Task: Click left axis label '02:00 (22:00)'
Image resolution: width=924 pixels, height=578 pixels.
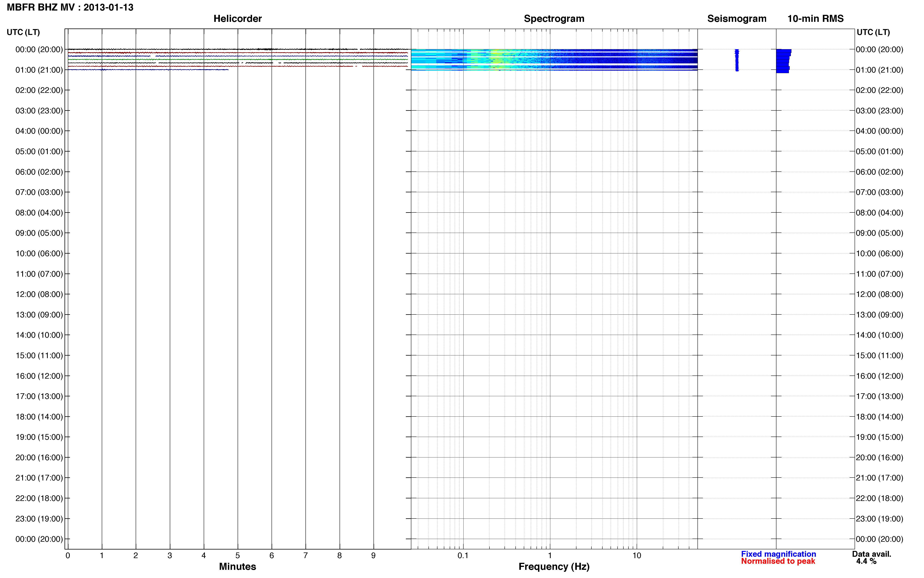Action: [x=39, y=90]
